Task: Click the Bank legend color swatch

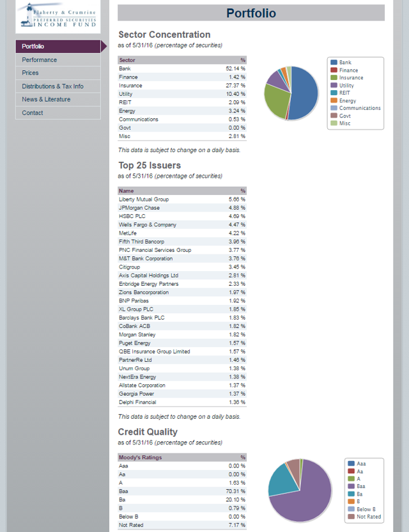Action: point(334,63)
